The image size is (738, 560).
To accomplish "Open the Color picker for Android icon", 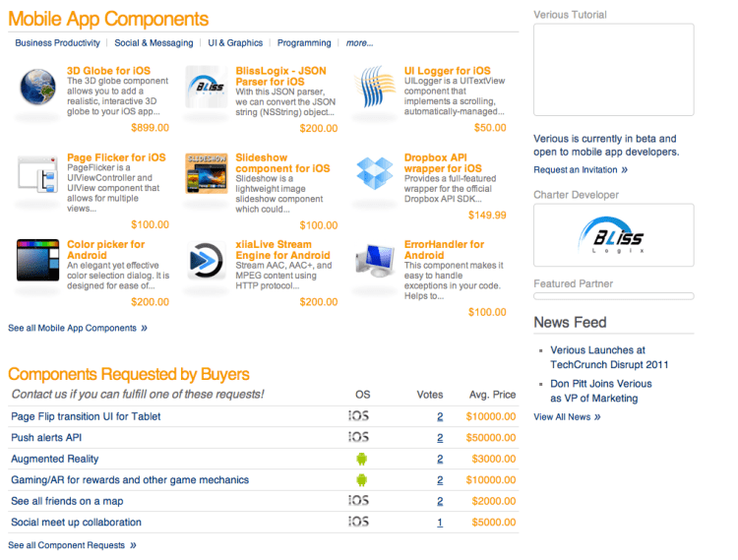I will pyautogui.click(x=37, y=260).
